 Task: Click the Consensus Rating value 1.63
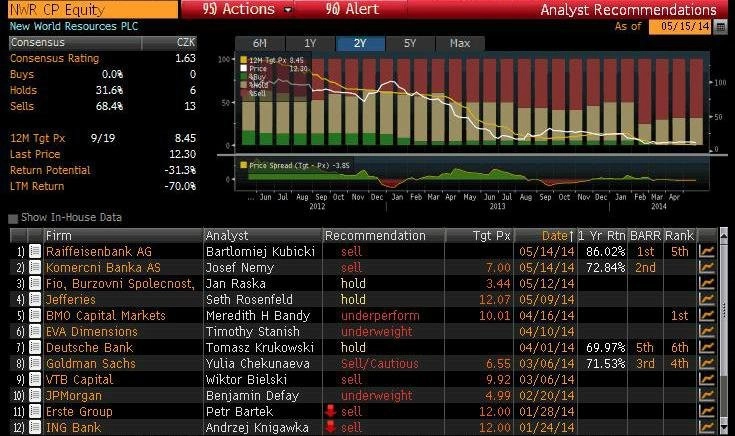click(x=185, y=58)
